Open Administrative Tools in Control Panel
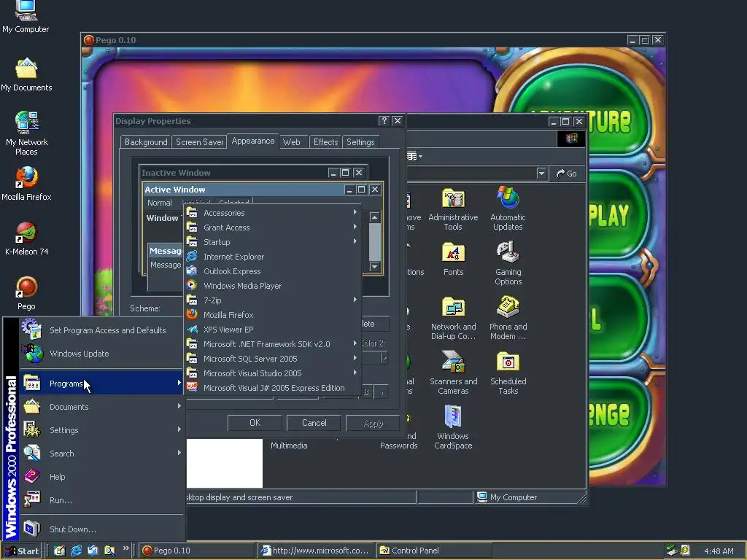 pyautogui.click(x=453, y=209)
